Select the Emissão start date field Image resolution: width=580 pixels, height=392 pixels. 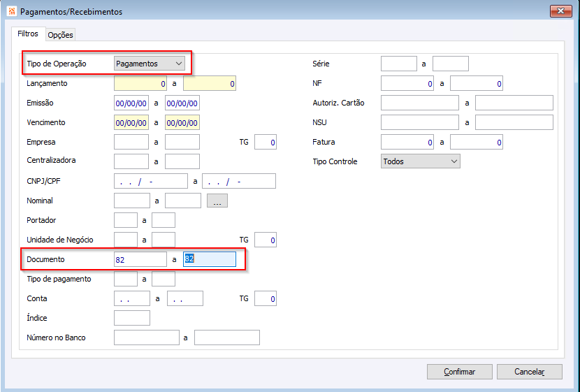pyautogui.click(x=131, y=103)
